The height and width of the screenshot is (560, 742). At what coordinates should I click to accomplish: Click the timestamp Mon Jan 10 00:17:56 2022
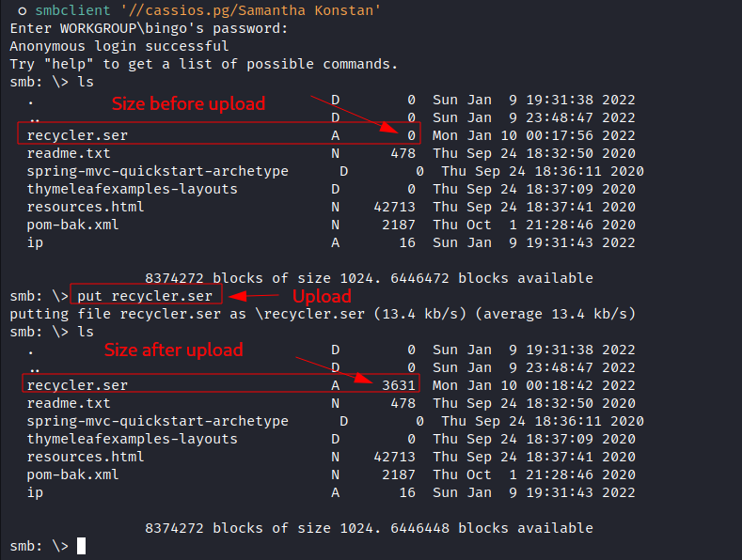534,135
